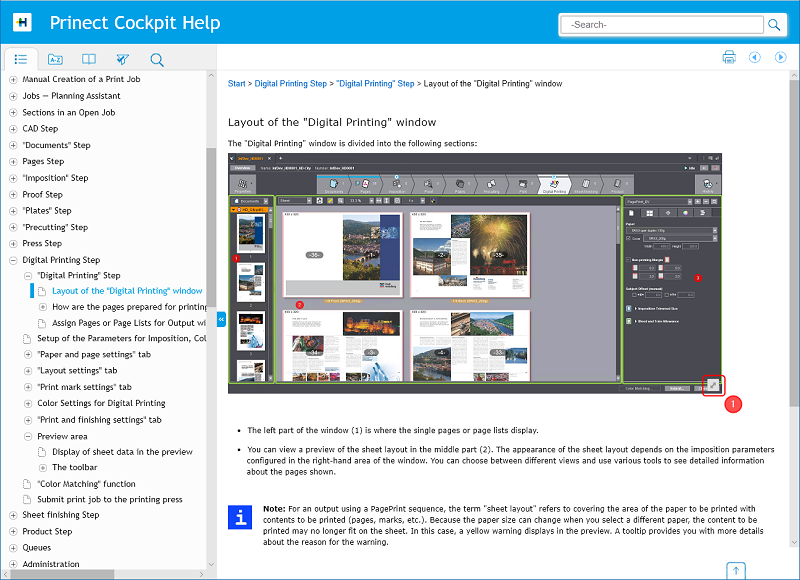Open the Digital Printing Step breadcrumb link
This screenshot has width=800, height=580.
click(291, 84)
